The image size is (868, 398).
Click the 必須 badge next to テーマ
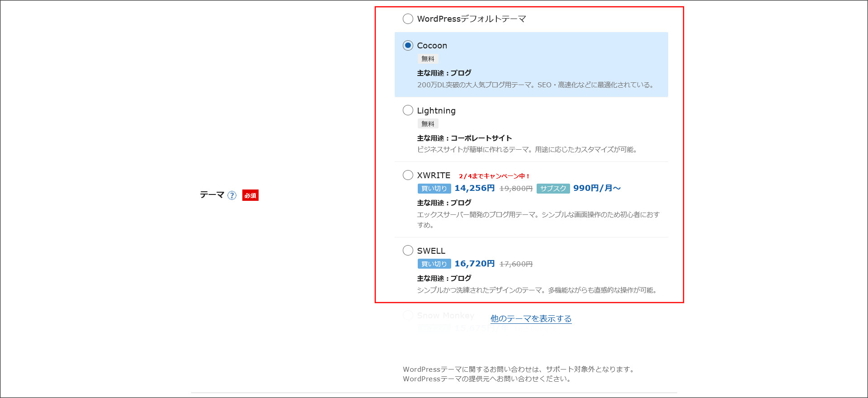pyautogui.click(x=250, y=195)
